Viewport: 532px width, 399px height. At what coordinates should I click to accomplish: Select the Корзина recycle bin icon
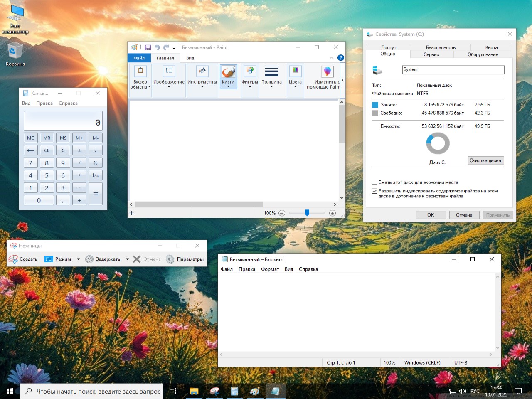pos(15,54)
